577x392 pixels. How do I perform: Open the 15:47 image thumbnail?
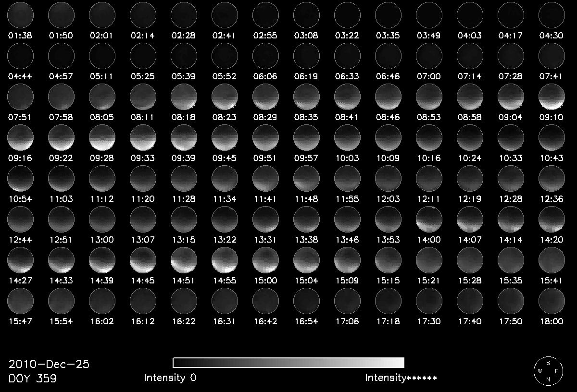click(x=20, y=301)
